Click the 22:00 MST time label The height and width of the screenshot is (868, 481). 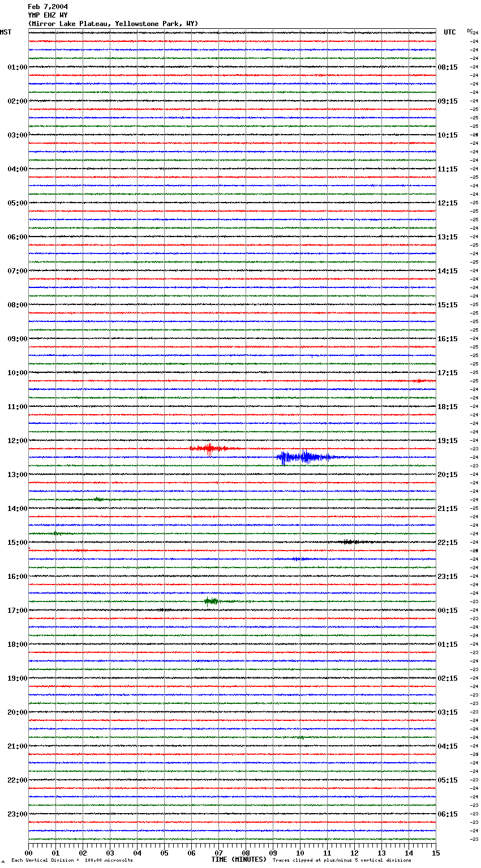[x=18, y=780]
